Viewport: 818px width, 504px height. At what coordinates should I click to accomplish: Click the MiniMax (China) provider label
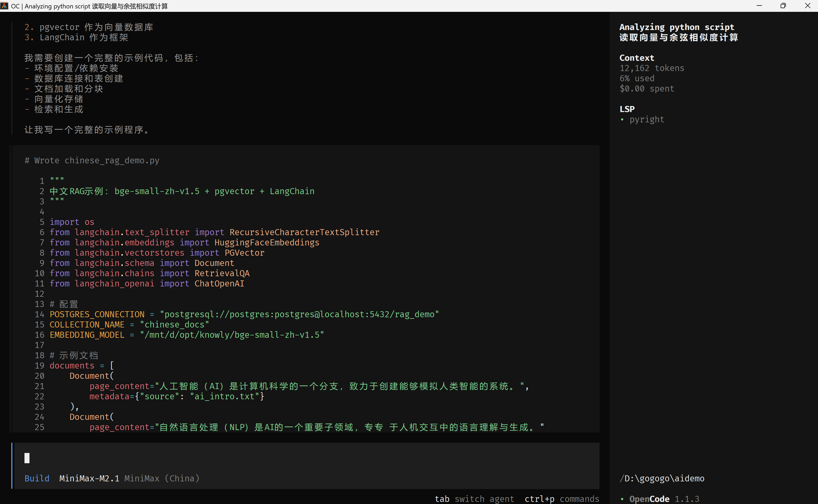click(x=162, y=478)
